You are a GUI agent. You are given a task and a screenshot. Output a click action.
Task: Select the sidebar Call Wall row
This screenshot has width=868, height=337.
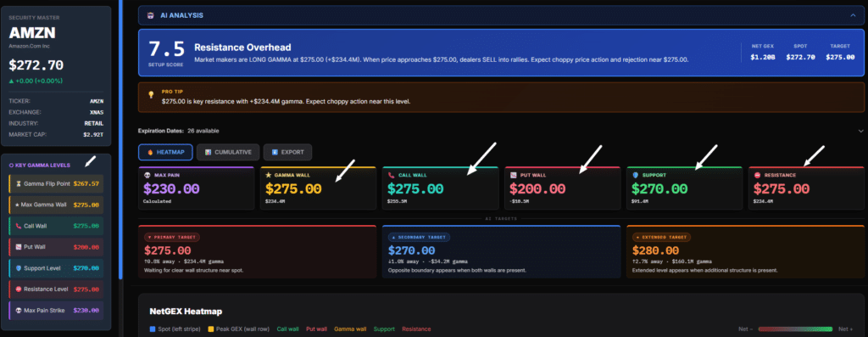click(x=56, y=226)
